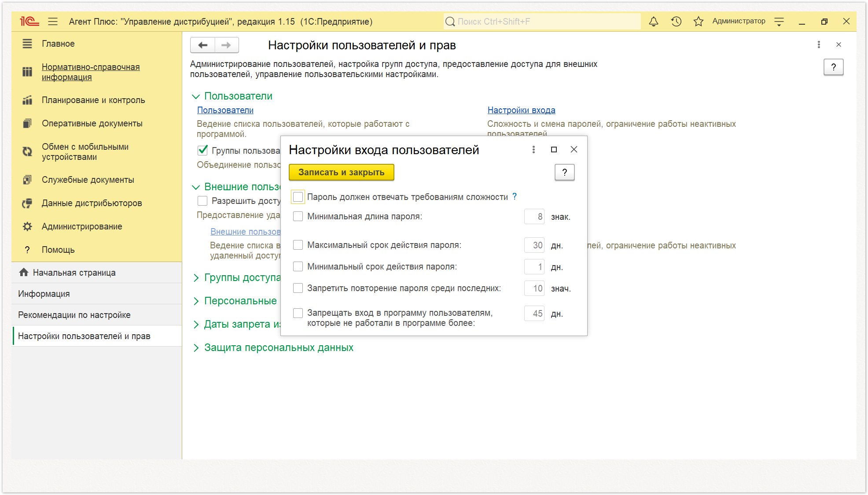The height and width of the screenshot is (495, 868).
Task: Open help button in the login settings dialog
Action: [565, 172]
